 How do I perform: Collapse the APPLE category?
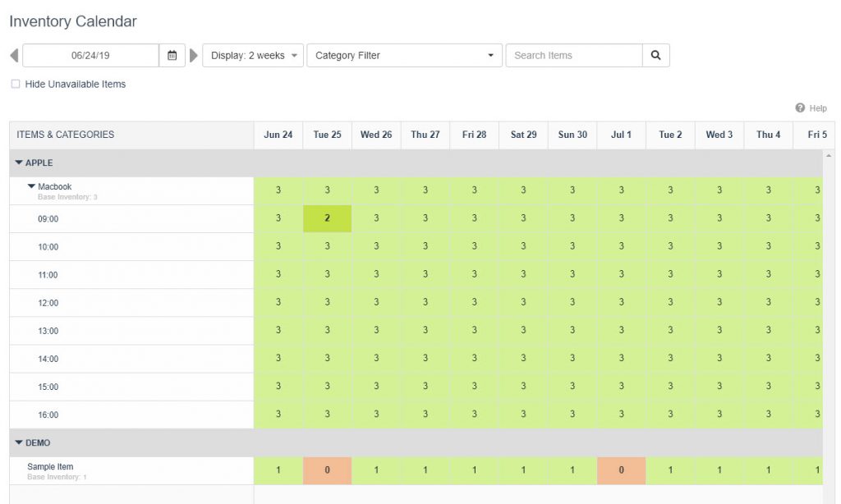click(x=19, y=163)
